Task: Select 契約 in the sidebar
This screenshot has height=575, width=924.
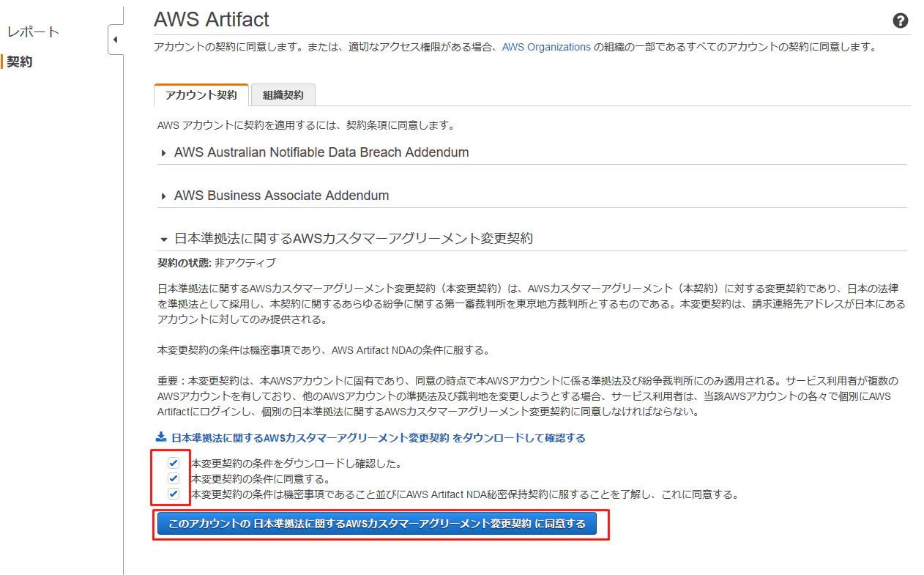Action: click(x=20, y=62)
